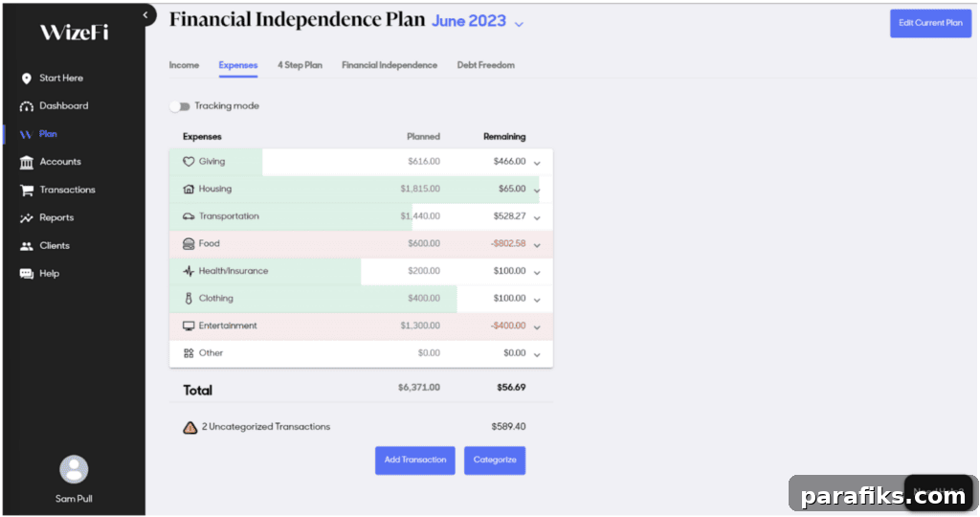
Task: Click the uncategorized amount $589.40
Action: (x=508, y=427)
